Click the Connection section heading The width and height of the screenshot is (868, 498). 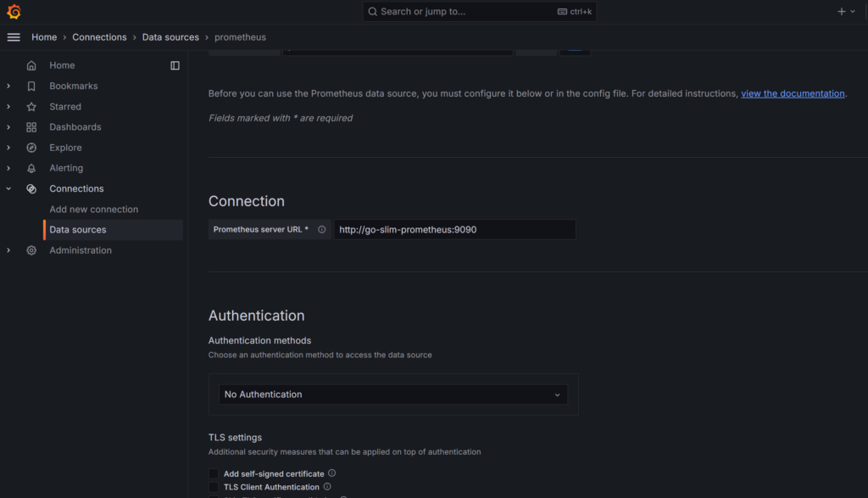tap(247, 201)
